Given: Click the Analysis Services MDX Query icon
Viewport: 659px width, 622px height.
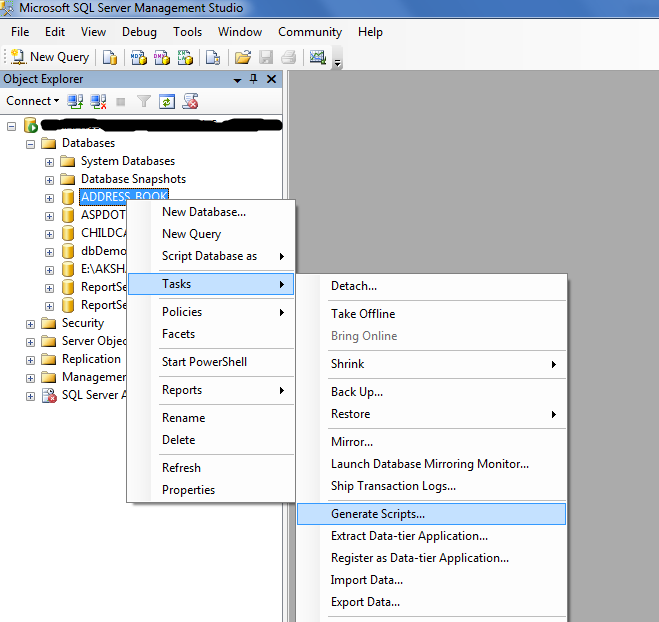Looking at the screenshot, I should [139, 58].
